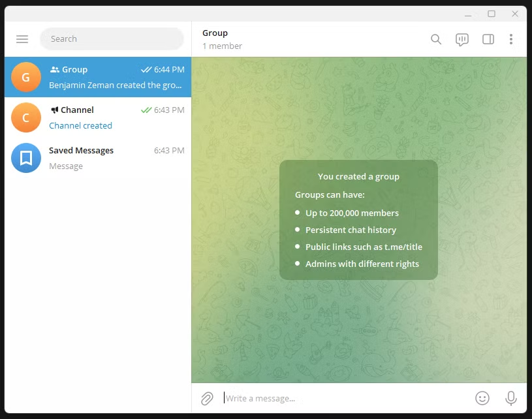532x419 pixels.
Task: Attach a file with the paperclip icon
Action: pyautogui.click(x=207, y=398)
